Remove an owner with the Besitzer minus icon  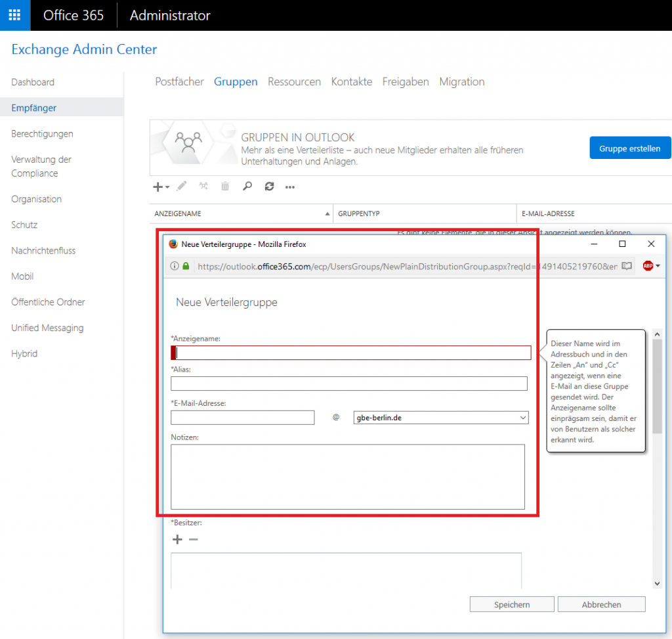[194, 539]
